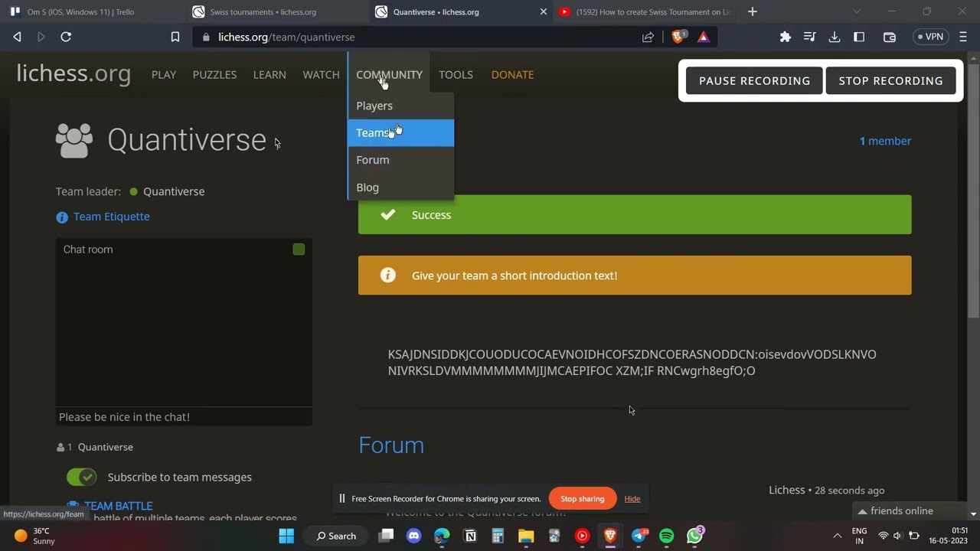Open the LEARN menu
Screen dimensions: 980x551
[269, 74]
